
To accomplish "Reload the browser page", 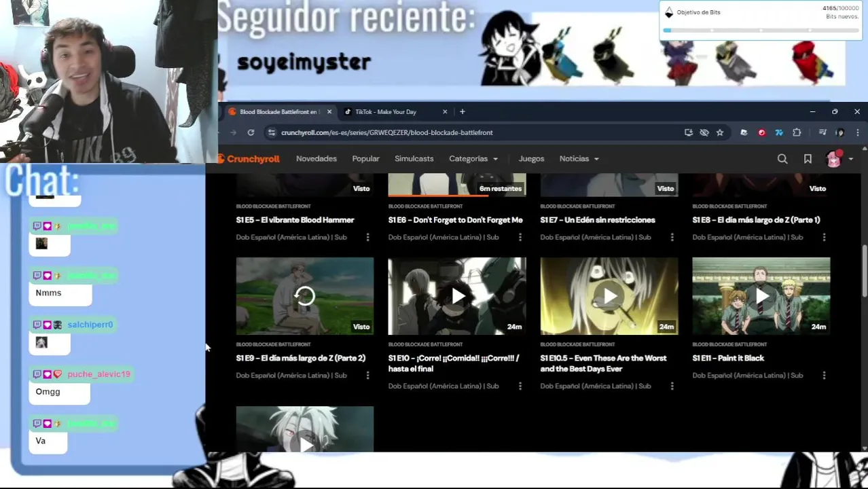I will pos(251,132).
